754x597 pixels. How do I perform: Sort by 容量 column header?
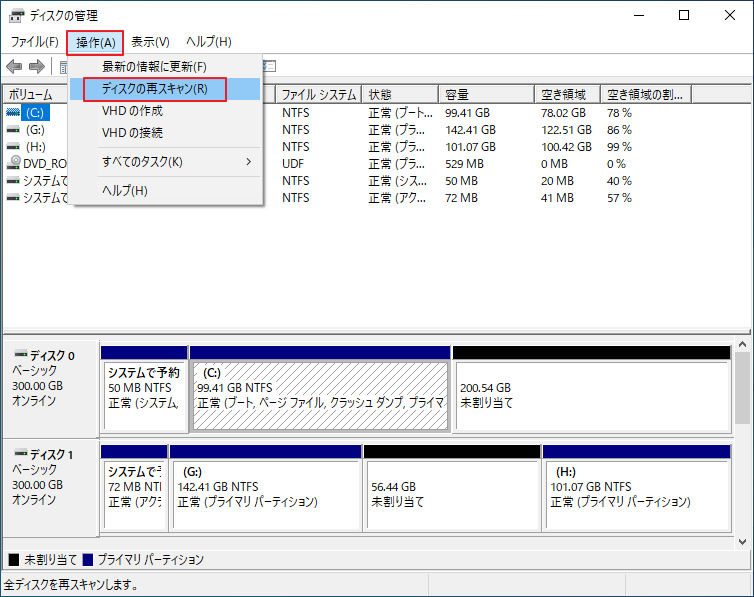click(487, 95)
